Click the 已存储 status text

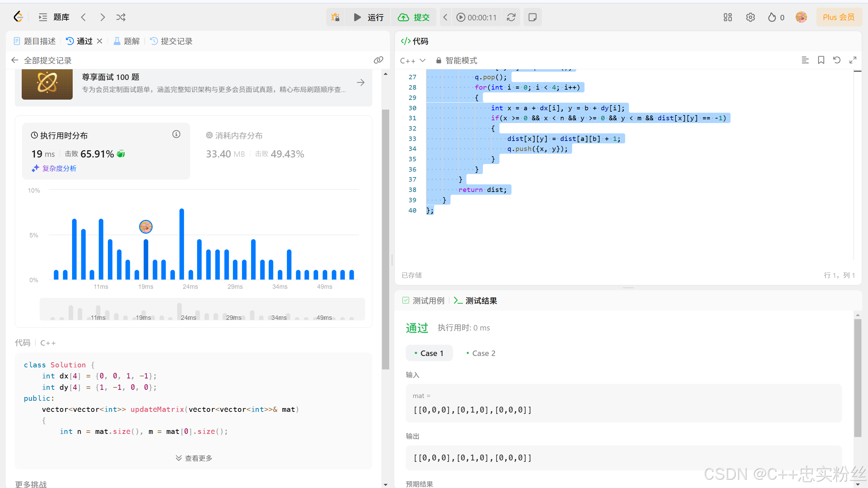click(411, 275)
